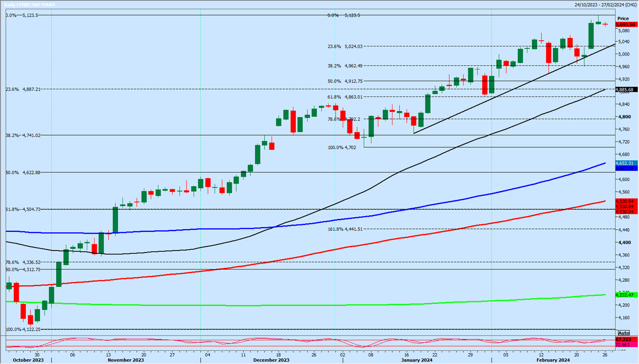Screen dimensions: 639x364
Task: Click the chart title Daily EMINI S&P MAR4
Action: pos(30,5)
